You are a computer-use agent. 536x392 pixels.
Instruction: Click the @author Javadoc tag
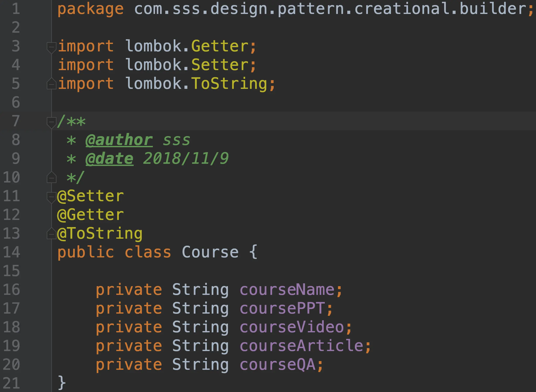click(x=119, y=140)
